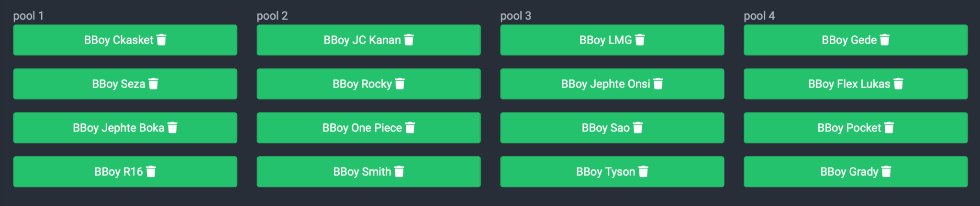The height and width of the screenshot is (206, 980).
Task: Delete BBoy Grady using trash icon
Action: 887,172
